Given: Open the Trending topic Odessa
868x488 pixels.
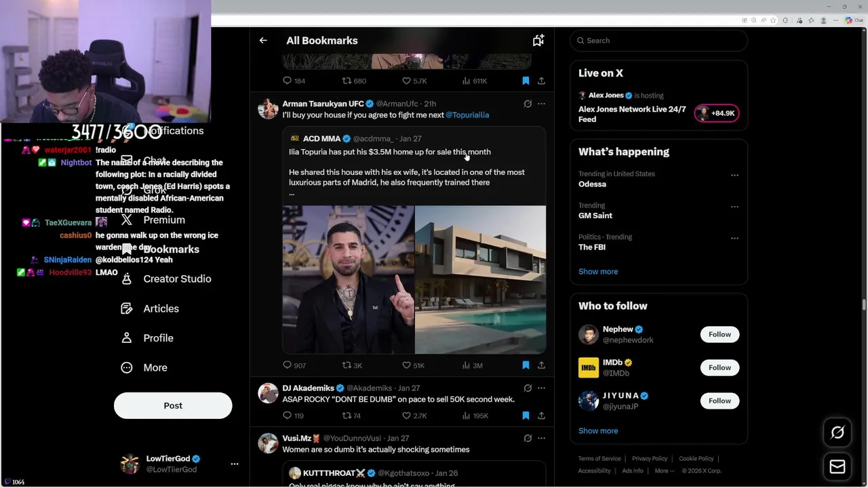Looking at the screenshot, I should point(592,184).
